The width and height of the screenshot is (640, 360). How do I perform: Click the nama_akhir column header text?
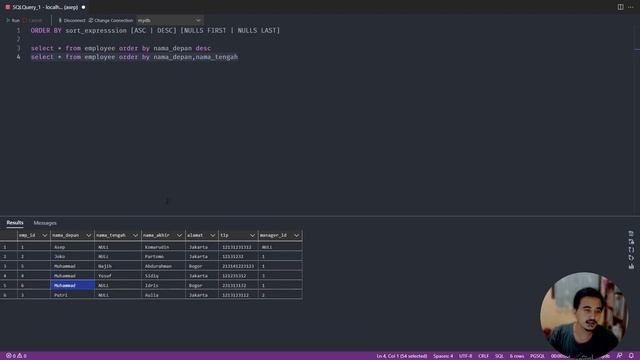tap(156, 236)
